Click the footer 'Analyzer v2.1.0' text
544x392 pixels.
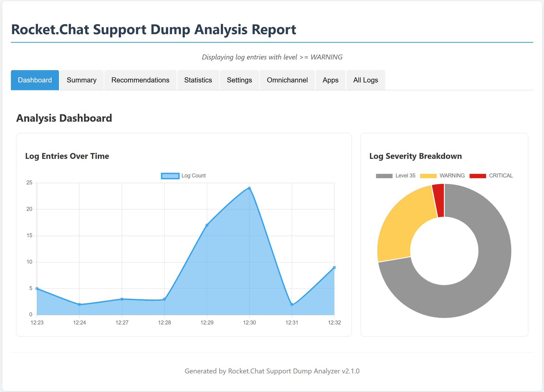[336, 371]
